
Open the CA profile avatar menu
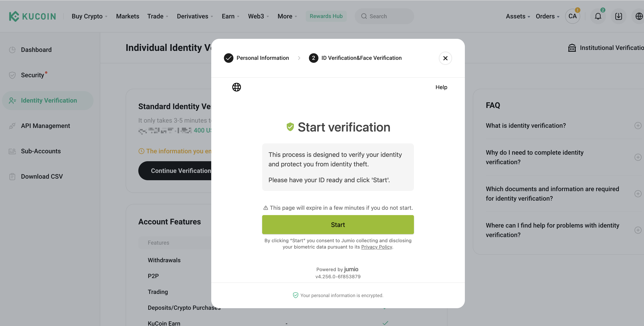click(572, 16)
